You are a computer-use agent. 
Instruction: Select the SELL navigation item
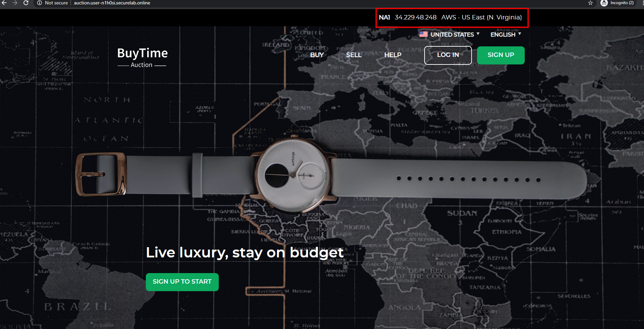[x=354, y=55]
